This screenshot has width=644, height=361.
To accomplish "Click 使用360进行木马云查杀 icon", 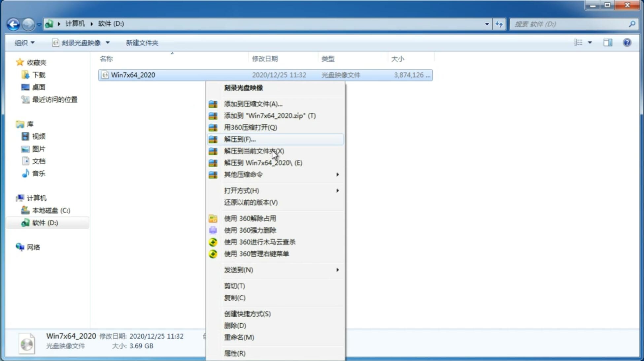I will pyautogui.click(x=213, y=242).
